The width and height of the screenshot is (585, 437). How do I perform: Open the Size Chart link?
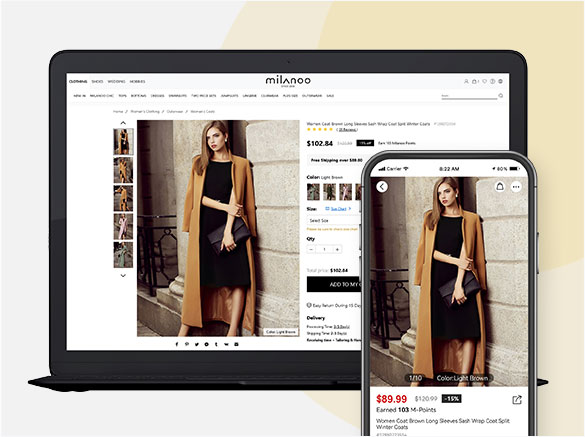click(x=338, y=209)
